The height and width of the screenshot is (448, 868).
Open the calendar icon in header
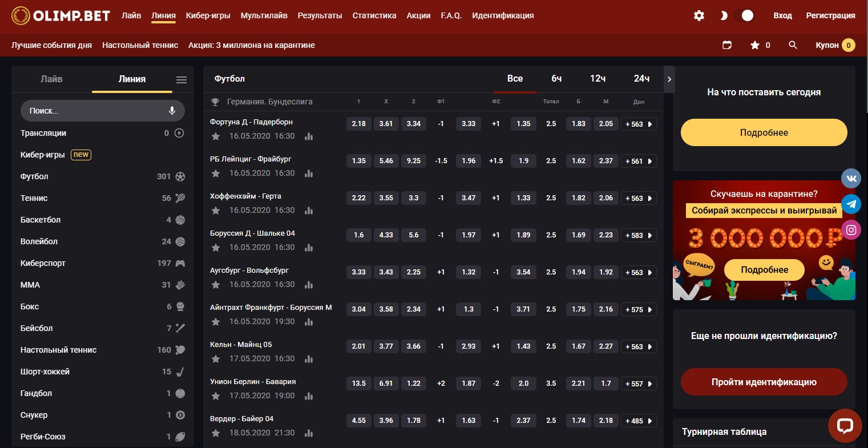point(727,45)
